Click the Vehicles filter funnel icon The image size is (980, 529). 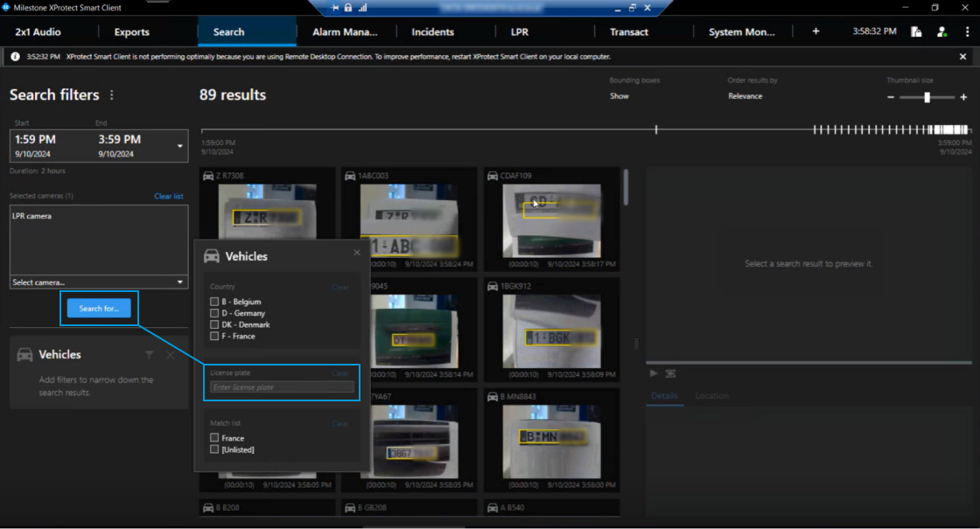click(149, 355)
